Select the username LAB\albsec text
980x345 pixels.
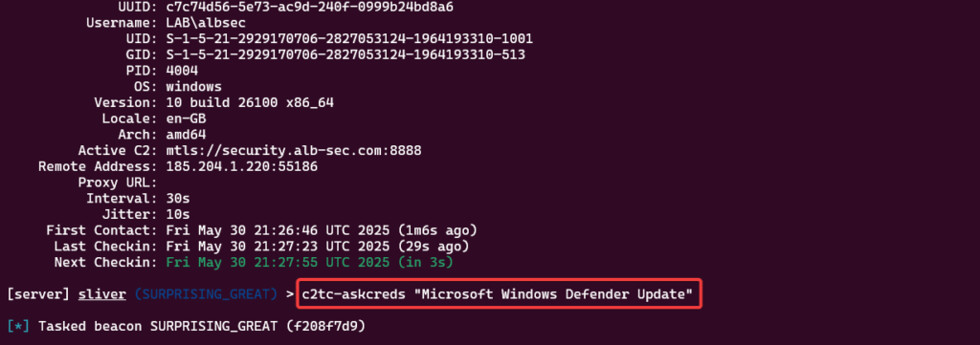click(206, 23)
